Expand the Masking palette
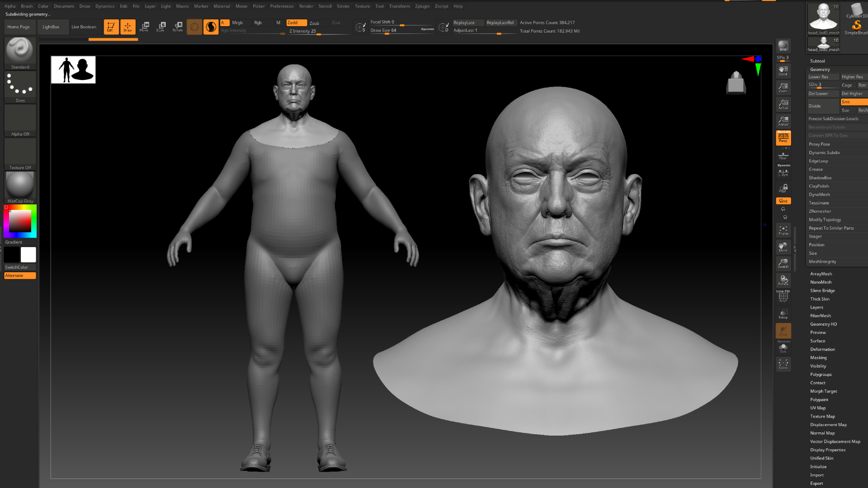Screen dimensions: 868x488 pyautogui.click(x=818, y=358)
